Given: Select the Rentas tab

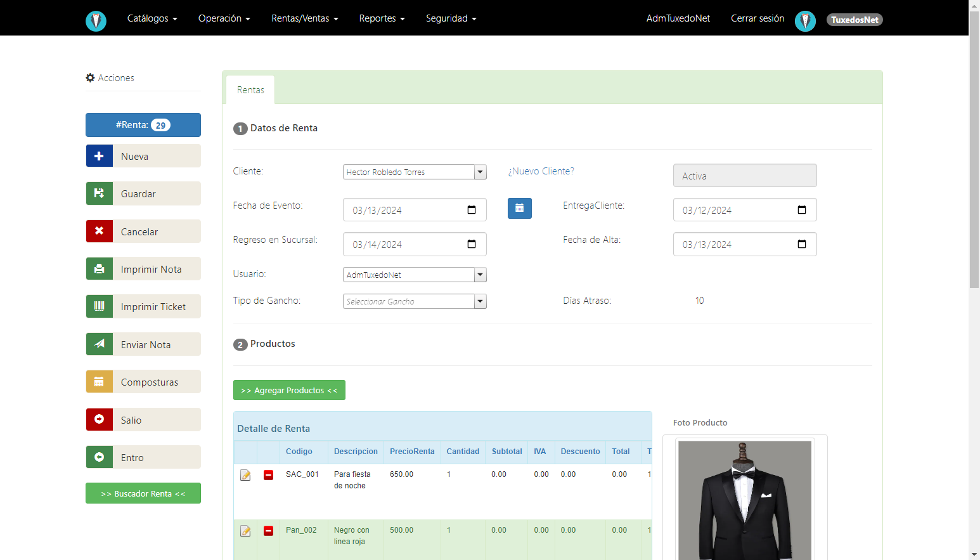Looking at the screenshot, I should [x=250, y=90].
